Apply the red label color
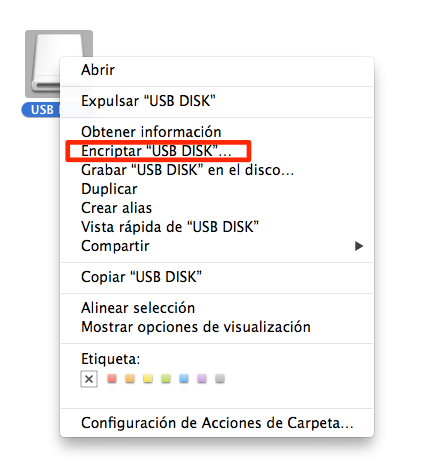Image resolution: width=421 pixels, height=463 pixels. coord(112,379)
